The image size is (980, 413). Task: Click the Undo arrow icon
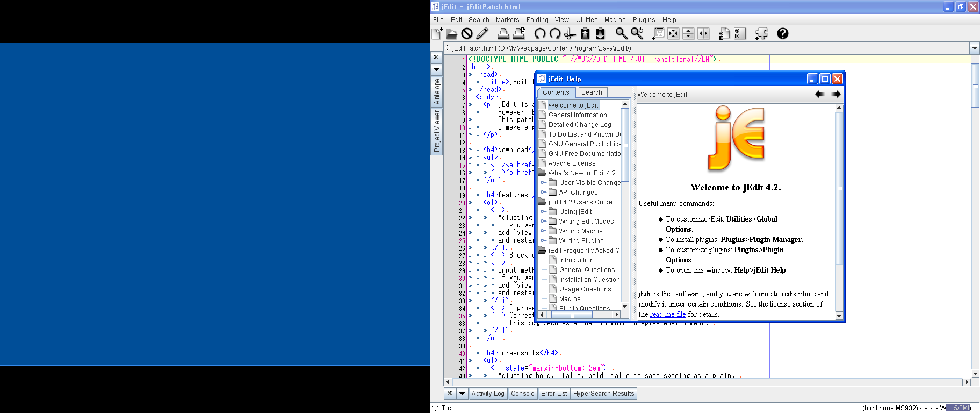(540, 33)
